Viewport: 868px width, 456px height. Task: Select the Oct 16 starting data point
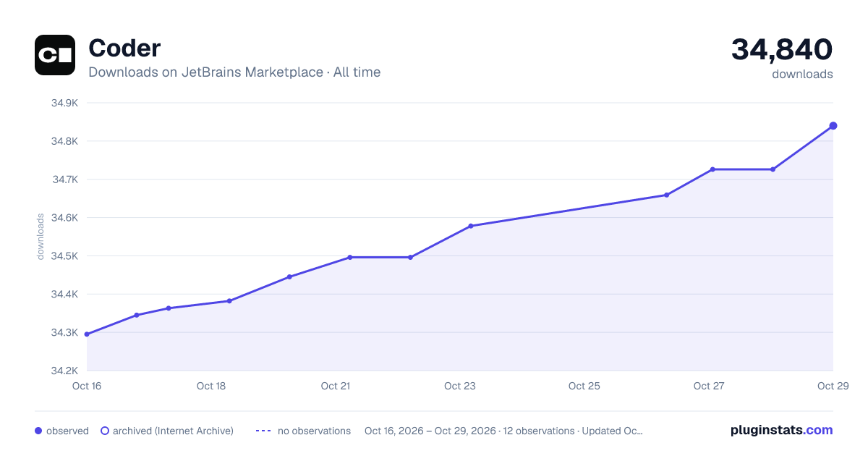(x=87, y=334)
